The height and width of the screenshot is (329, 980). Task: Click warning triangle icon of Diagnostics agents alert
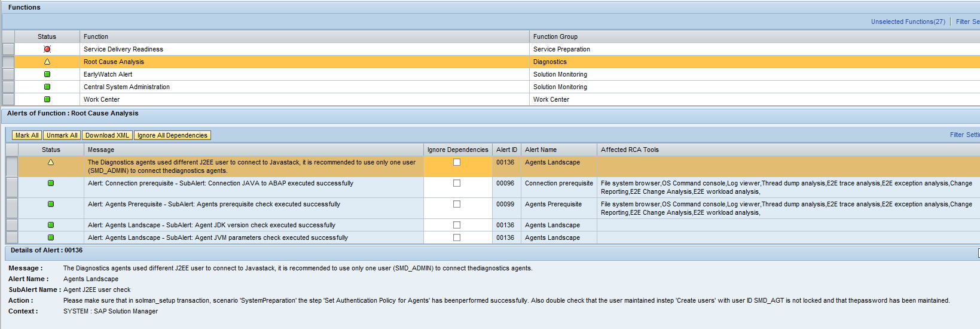51,162
